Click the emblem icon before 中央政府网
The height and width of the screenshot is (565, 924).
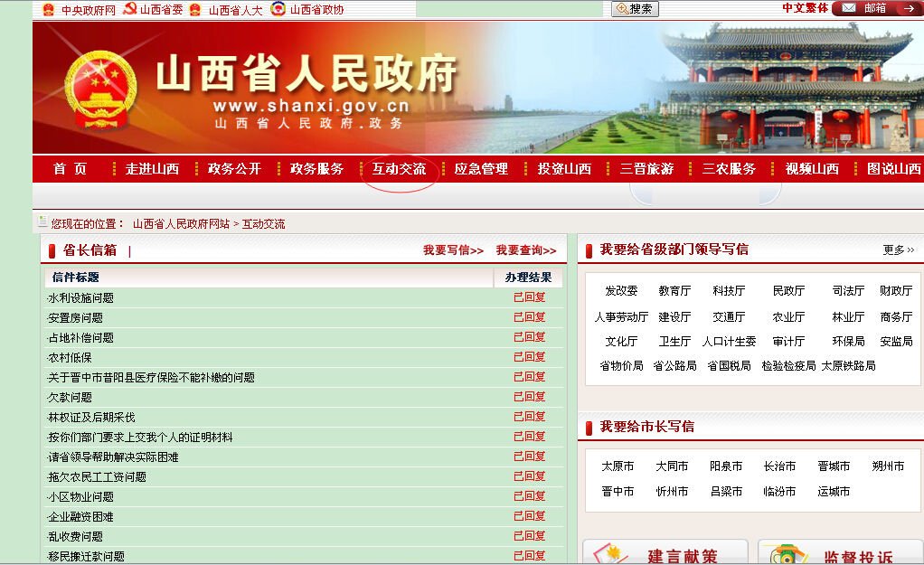49,10
